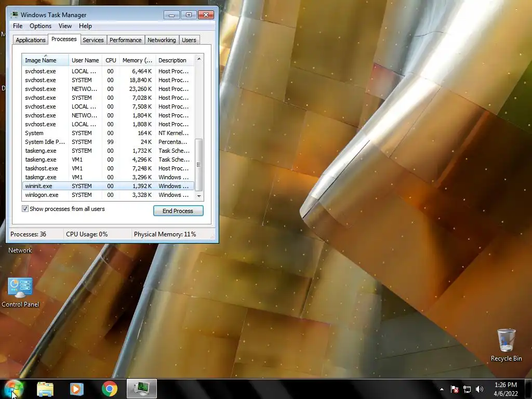Click the process list scroll down arrow
This screenshot has width=532, height=399.
(x=199, y=196)
